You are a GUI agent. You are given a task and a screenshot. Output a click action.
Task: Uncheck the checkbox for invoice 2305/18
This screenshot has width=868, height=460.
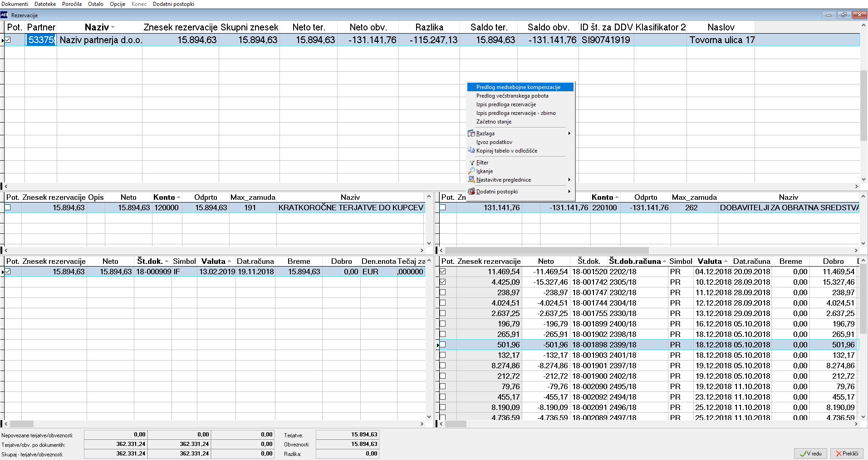point(443,282)
